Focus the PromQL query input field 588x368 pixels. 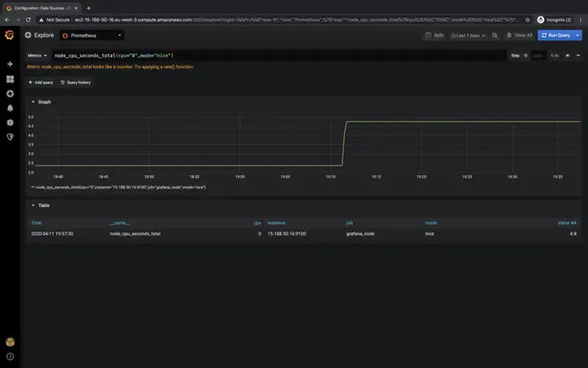[x=279, y=56]
